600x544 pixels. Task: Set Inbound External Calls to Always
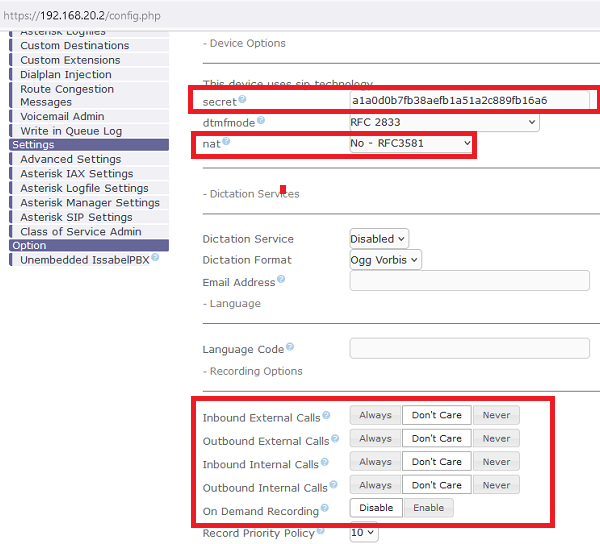pyautogui.click(x=375, y=415)
